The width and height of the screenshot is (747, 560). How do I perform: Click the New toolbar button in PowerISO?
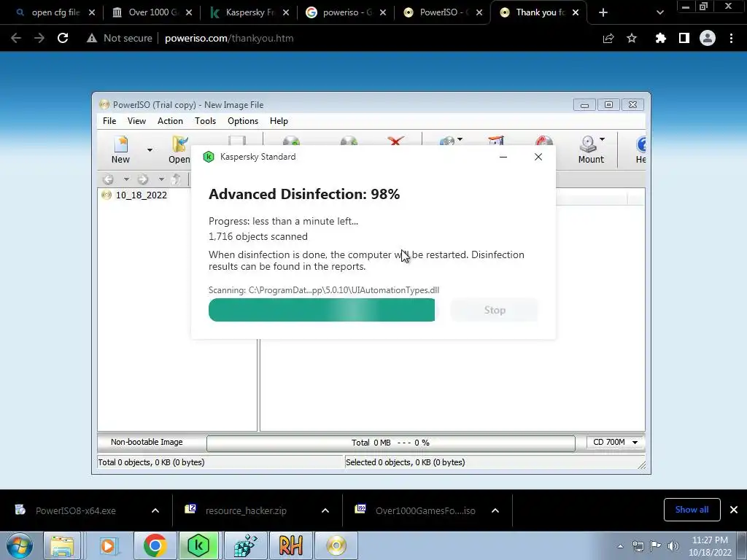(120, 149)
